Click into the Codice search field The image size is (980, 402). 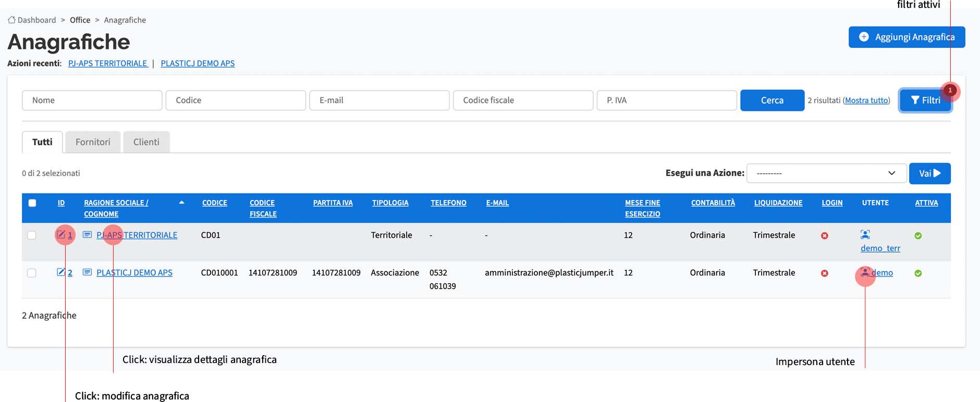click(x=236, y=100)
